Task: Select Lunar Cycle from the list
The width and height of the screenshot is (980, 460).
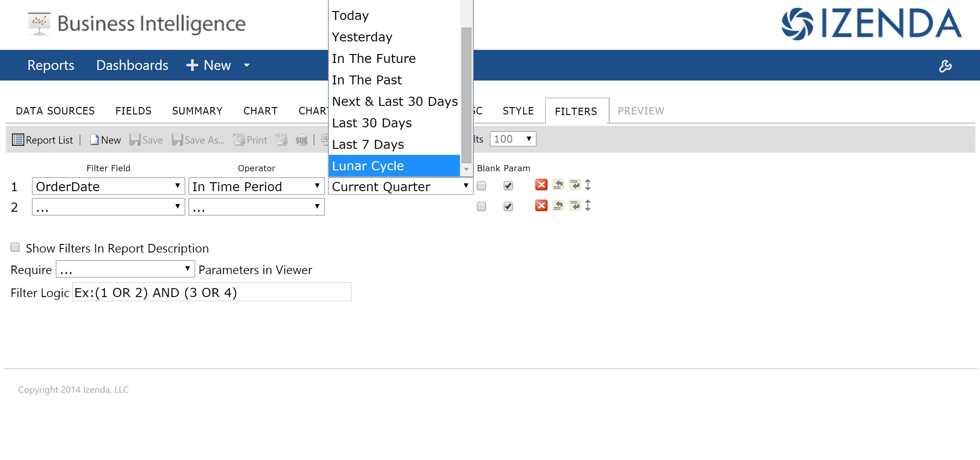Action: tap(394, 166)
